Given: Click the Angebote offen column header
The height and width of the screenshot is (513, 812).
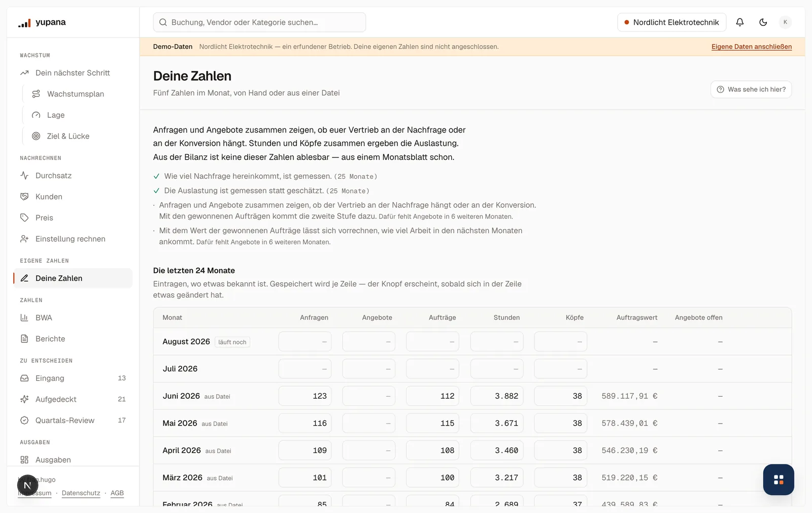Looking at the screenshot, I should coord(699,318).
